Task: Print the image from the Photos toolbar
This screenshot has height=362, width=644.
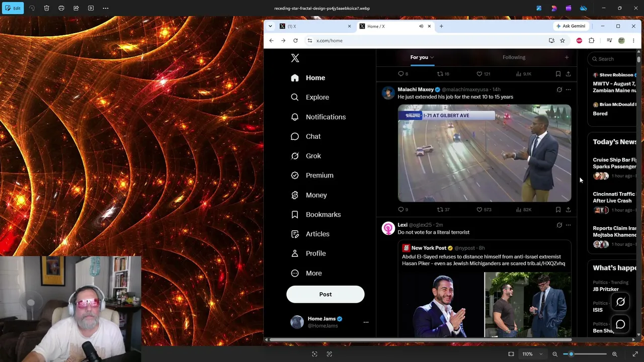Action: [x=61, y=8]
